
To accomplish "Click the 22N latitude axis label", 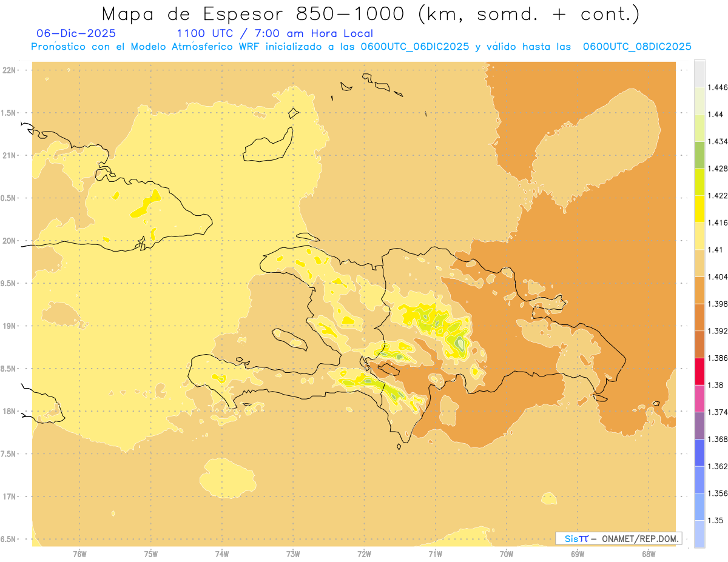I will click(x=9, y=70).
